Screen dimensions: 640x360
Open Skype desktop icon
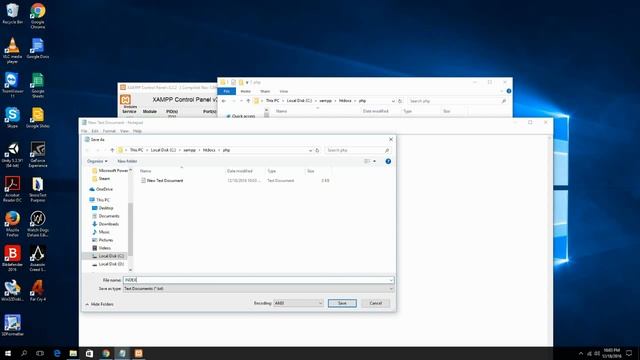pos(12,118)
